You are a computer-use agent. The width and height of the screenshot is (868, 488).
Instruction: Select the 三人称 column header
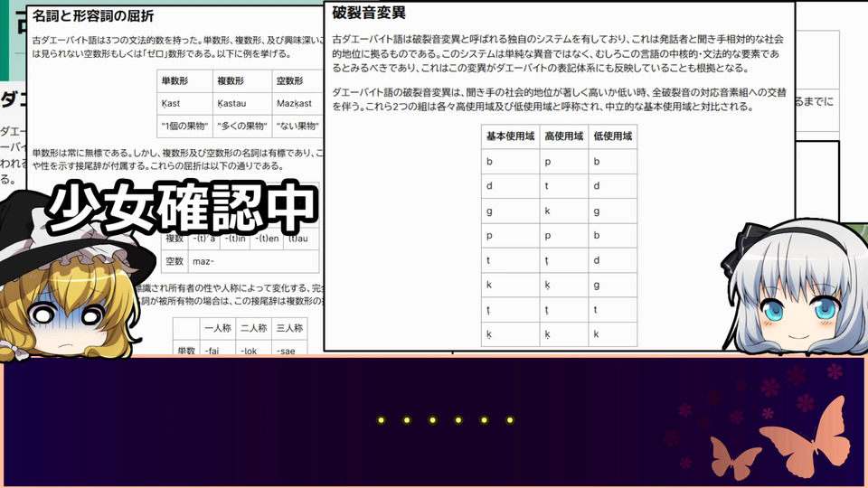coord(289,328)
